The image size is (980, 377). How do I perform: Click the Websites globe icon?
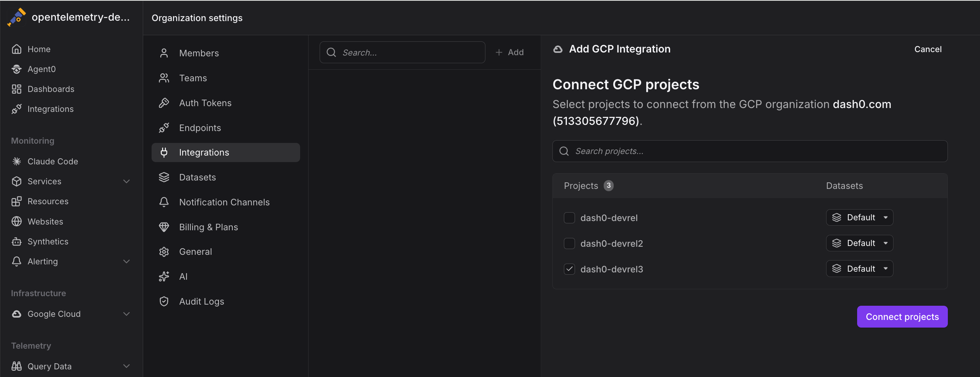click(16, 221)
